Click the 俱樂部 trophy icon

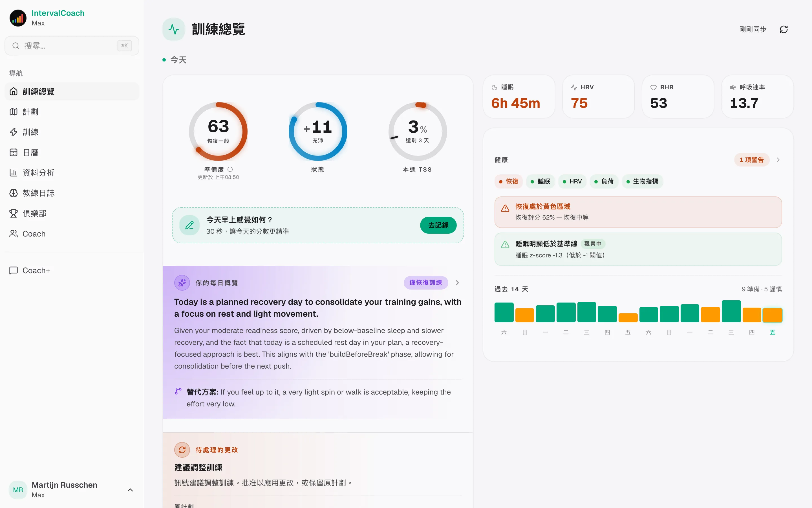tap(14, 213)
